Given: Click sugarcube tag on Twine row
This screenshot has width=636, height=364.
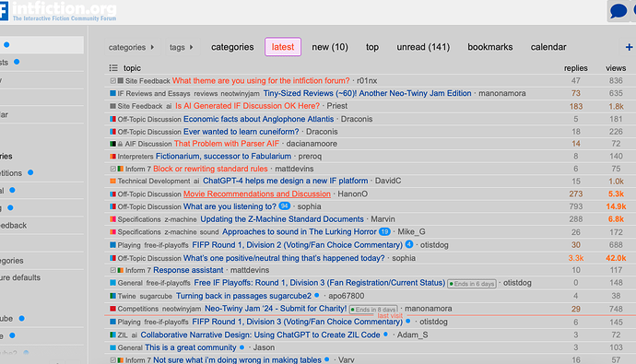Looking at the screenshot, I should 156,296.
